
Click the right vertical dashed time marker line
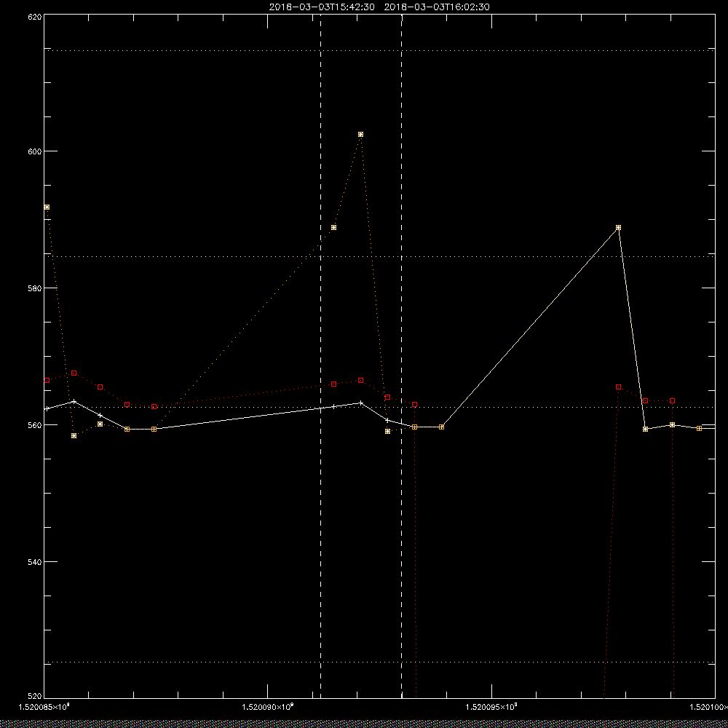tap(402, 356)
